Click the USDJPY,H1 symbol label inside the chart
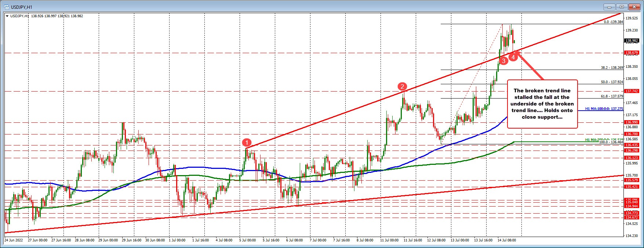 (19, 16)
